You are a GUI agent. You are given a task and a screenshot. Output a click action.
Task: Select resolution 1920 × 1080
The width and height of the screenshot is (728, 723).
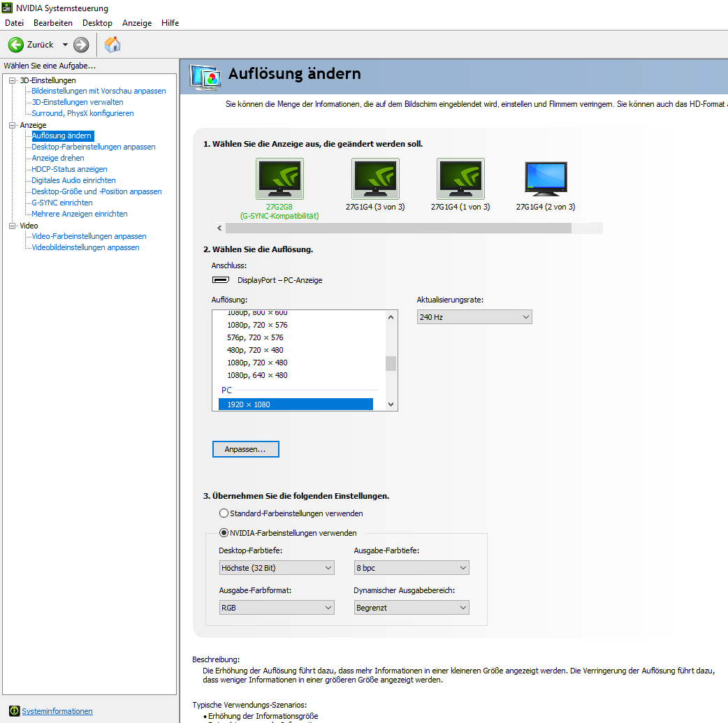296,404
